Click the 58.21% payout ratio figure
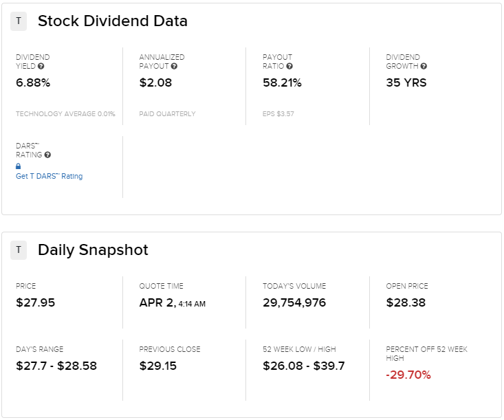 282,83
